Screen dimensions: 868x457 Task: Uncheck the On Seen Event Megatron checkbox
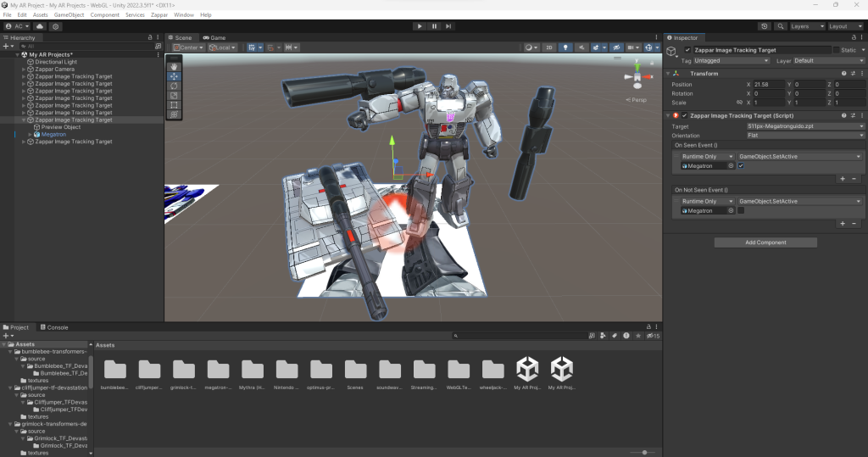click(741, 166)
